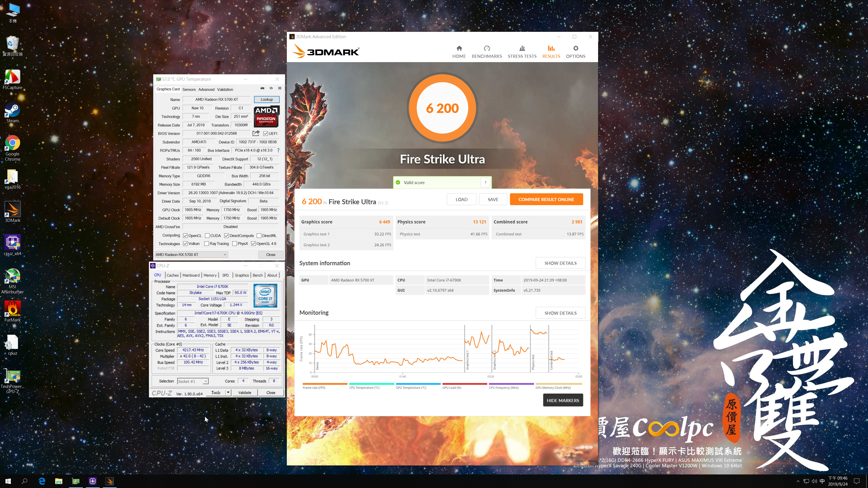Open Microsoft Edge from the taskbar
868x488 pixels.
point(42,481)
